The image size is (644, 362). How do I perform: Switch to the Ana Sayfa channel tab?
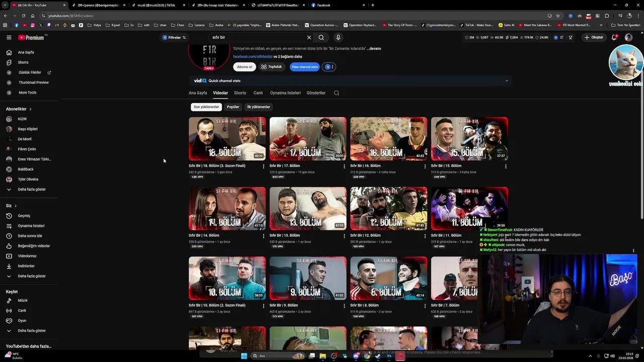point(198,93)
